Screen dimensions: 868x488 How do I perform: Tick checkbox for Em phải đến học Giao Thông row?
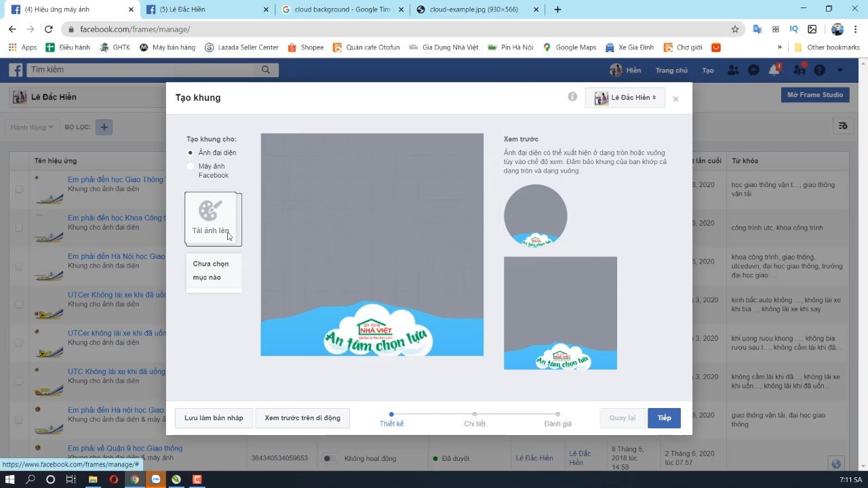[19, 189]
